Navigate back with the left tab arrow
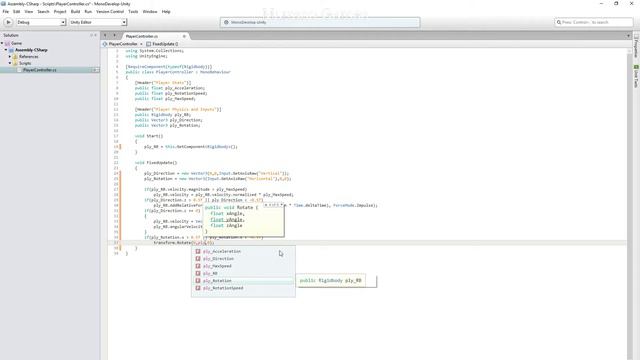 [105, 36]
